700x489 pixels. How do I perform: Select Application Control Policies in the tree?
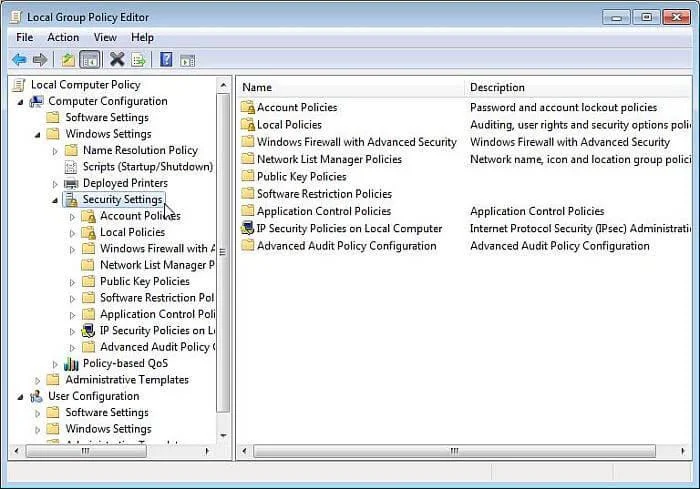tap(157, 314)
